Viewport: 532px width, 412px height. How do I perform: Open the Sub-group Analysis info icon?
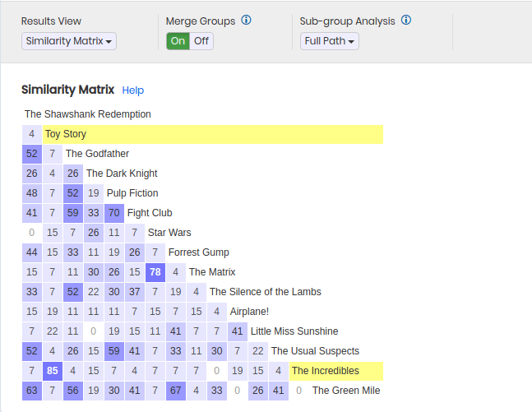(406, 21)
